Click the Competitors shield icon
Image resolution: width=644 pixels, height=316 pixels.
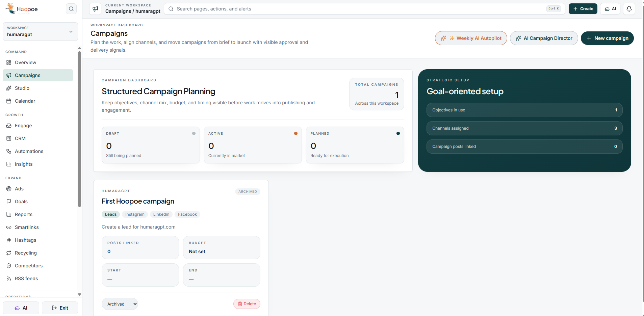9,266
